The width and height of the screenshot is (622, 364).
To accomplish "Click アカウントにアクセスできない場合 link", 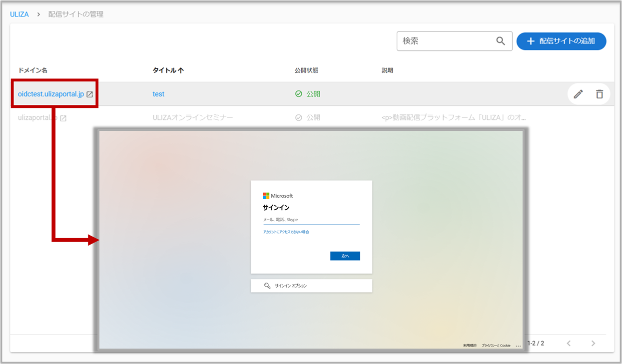I will (286, 232).
